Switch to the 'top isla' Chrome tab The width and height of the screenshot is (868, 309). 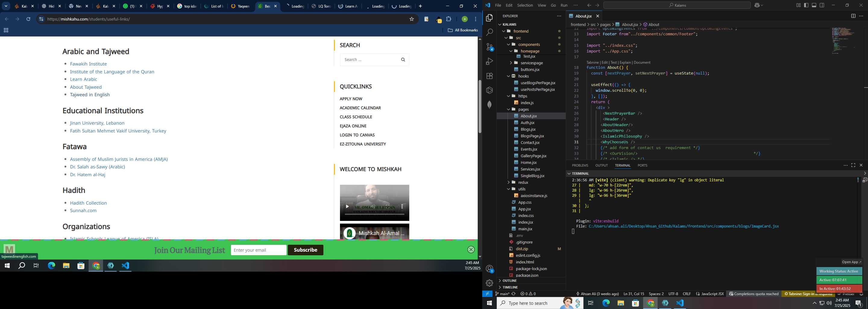(187, 6)
